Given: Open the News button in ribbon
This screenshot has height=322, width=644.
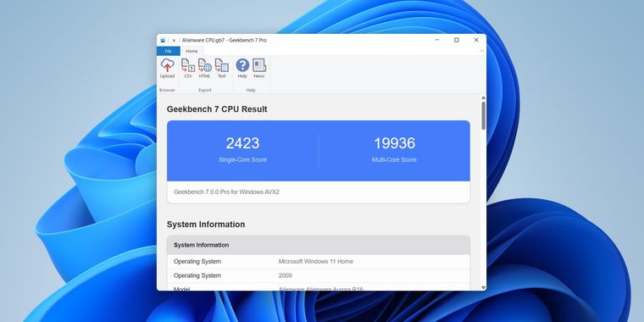Looking at the screenshot, I should 259,68.
